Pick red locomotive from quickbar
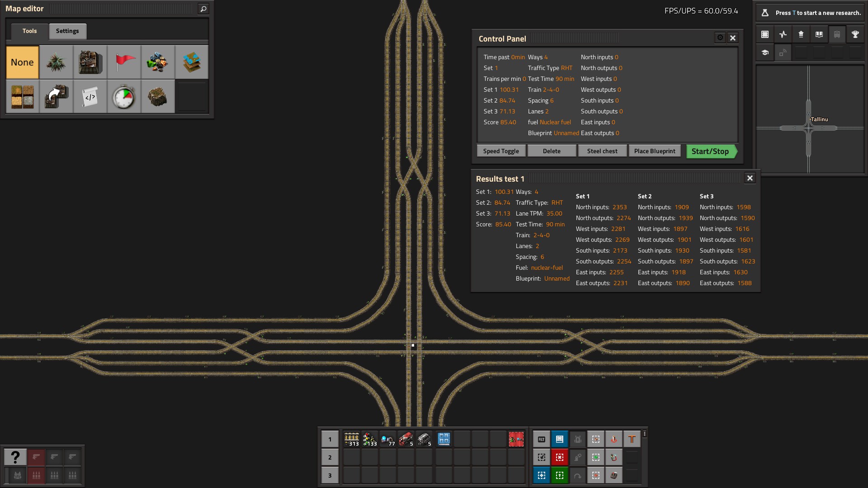This screenshot has width=868, height=488. click(406, 439)
